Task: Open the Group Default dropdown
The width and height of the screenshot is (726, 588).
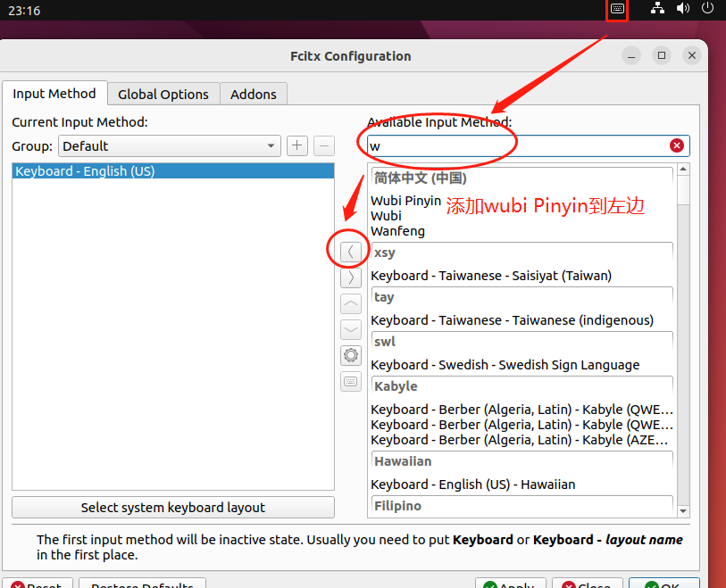Action: 170,146
